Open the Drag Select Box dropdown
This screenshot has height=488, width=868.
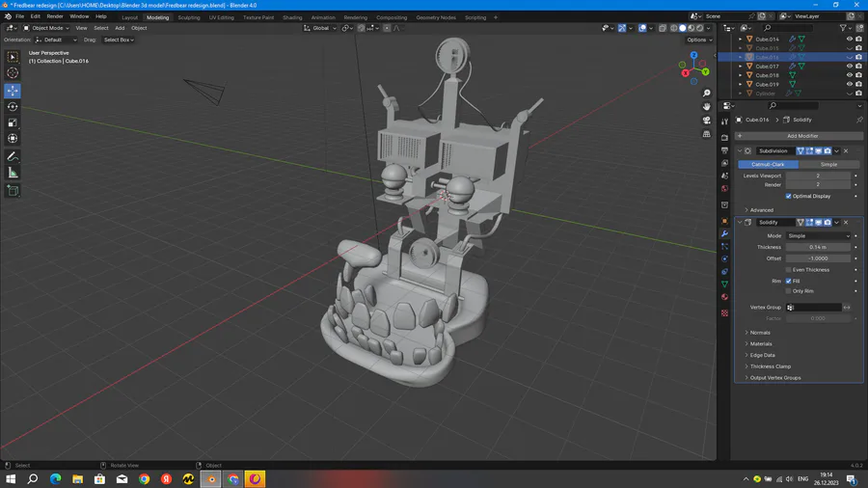click(x=119, y=40)
